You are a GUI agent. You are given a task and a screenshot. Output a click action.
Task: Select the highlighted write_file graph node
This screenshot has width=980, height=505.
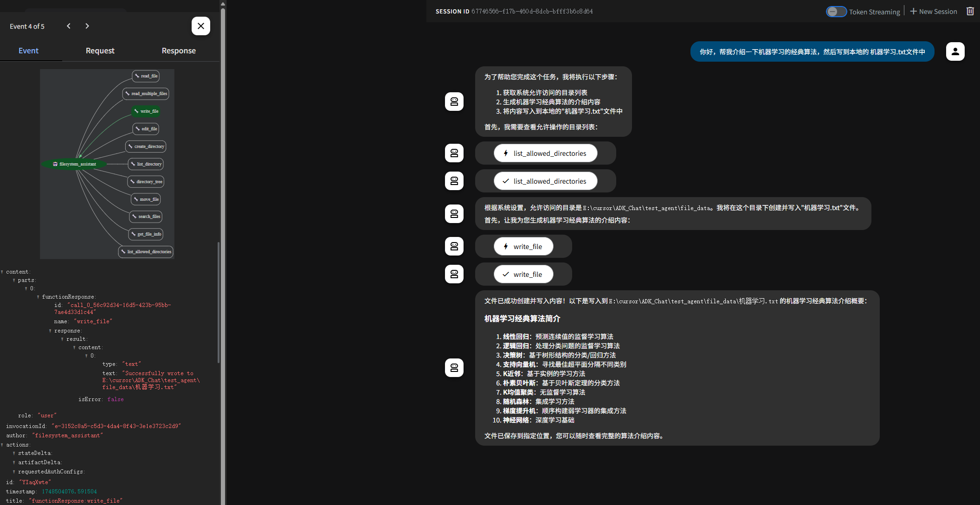(x=146, y=111)
